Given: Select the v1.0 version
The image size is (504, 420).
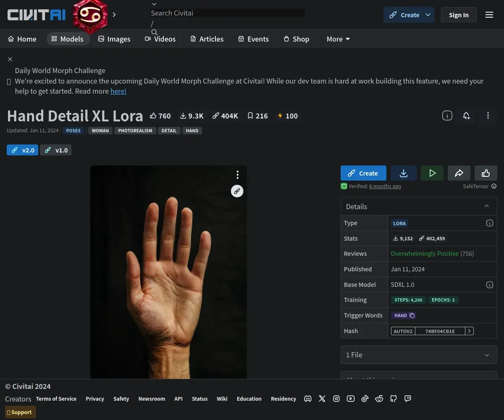Looking at the screenshot, I should point(56,150).
